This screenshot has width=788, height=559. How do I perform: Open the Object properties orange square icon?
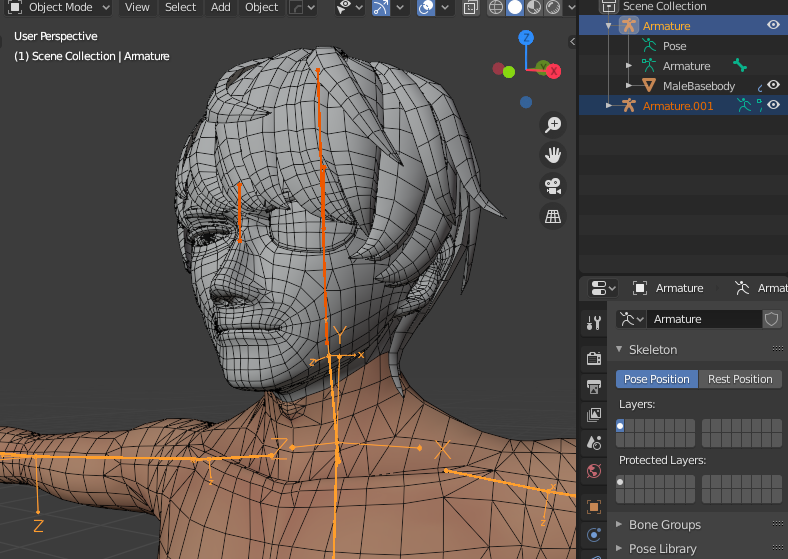(594, 507)
